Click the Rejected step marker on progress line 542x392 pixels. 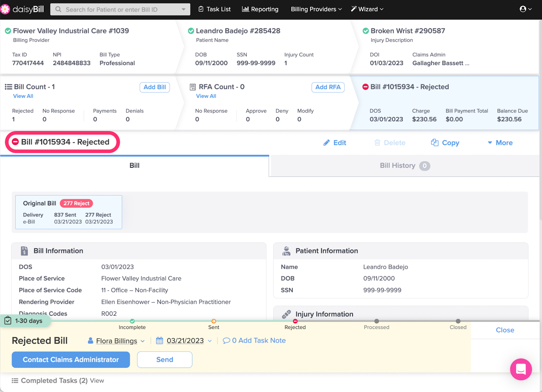tap(295, 321)
